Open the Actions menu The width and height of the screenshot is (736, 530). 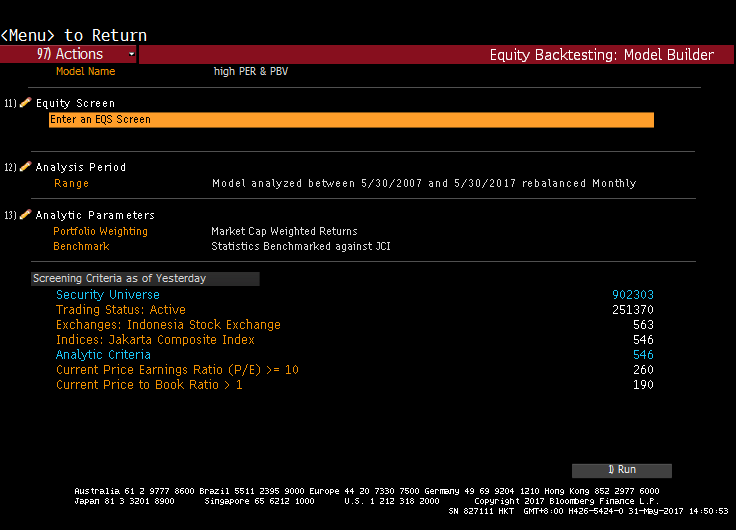click(x=68, y=54)
